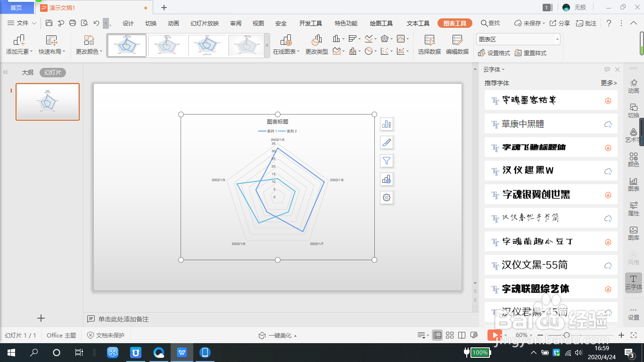Open the Drawing Tools (绘图工具) tab
Screen dimensions: 644x362
point(381,23)
